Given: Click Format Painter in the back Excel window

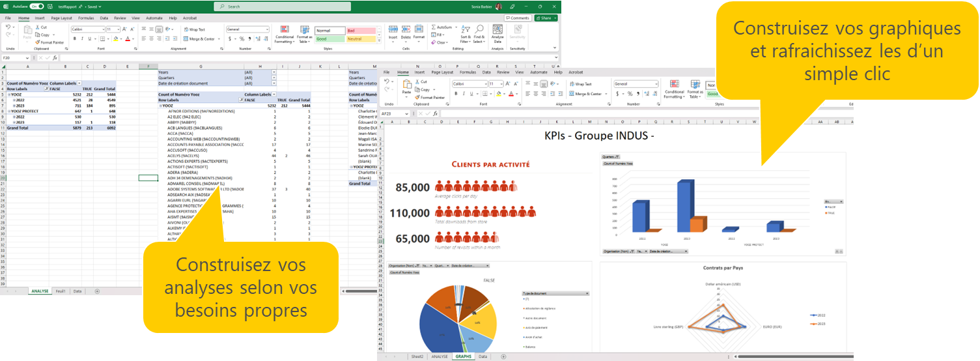Looking at the screenshot, I should [50, 42].
